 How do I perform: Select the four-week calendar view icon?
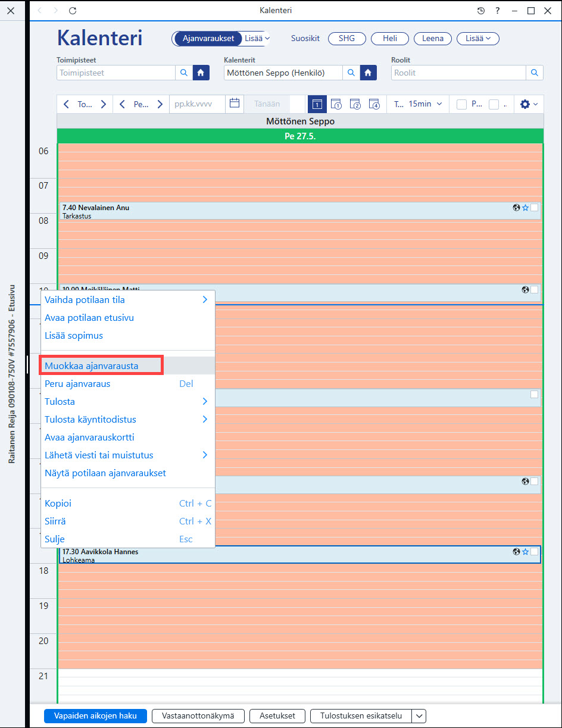[374, 104]
